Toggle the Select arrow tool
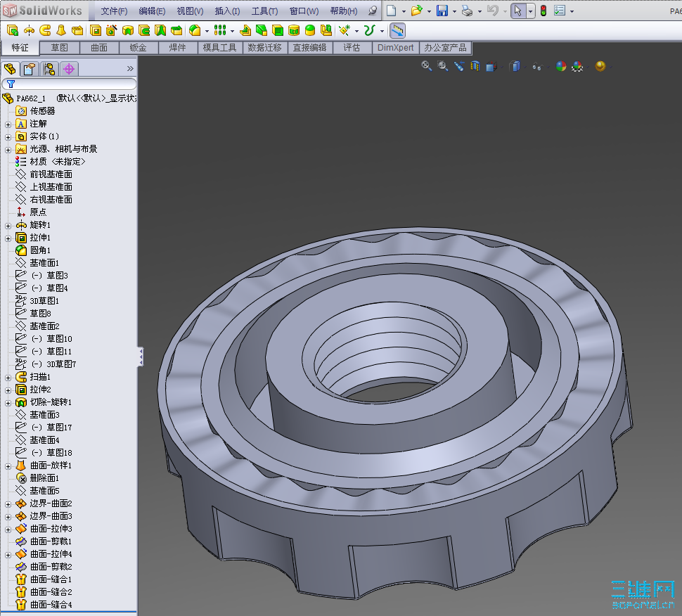Viewport: 682px width, 616px height. tap(517, 11)
